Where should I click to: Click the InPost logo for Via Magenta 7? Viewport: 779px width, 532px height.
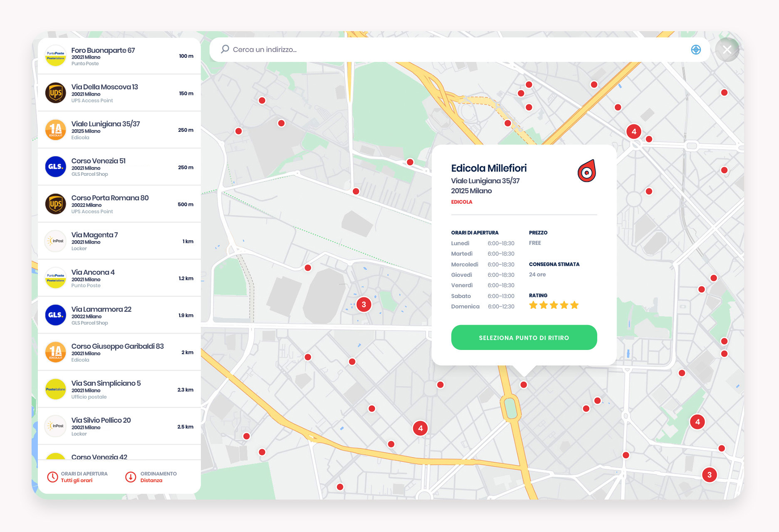click(56, 241)
